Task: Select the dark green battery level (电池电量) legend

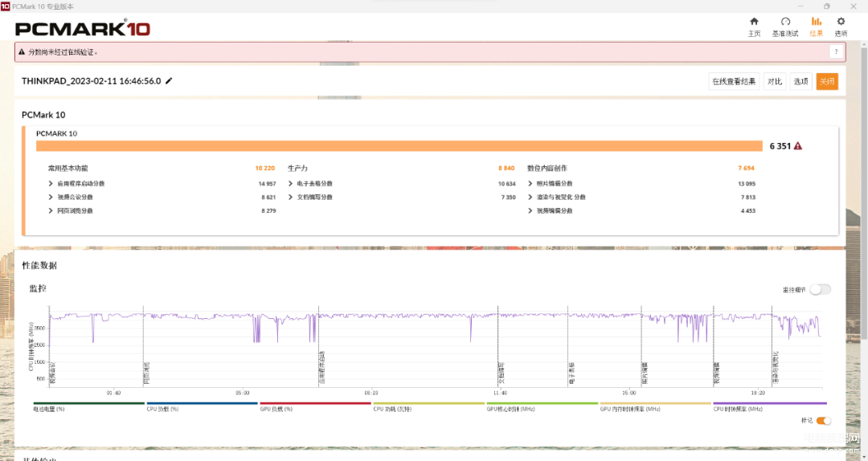Action: pos(88,406)
